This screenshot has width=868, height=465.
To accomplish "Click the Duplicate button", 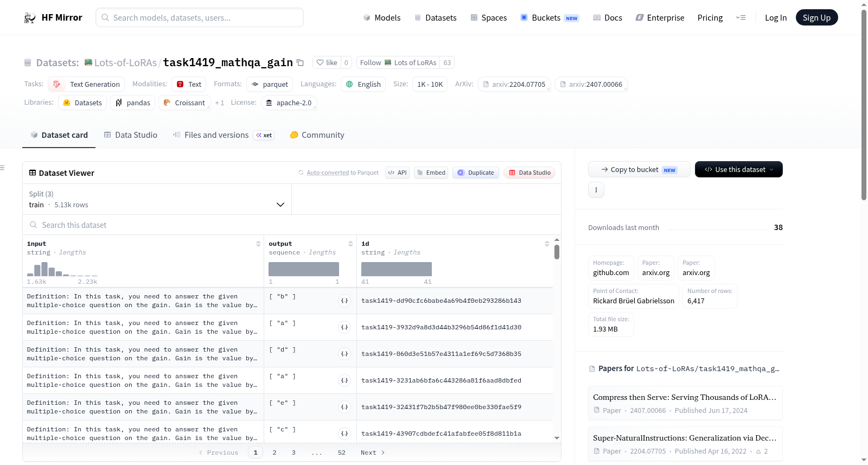I will [476, 173].
